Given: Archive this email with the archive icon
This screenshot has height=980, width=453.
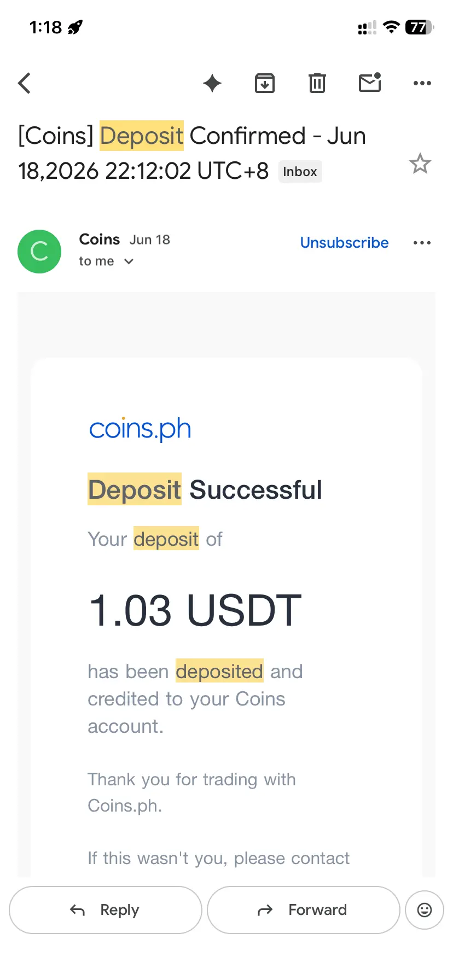Looking at the screenshot, I should point(265,83).
